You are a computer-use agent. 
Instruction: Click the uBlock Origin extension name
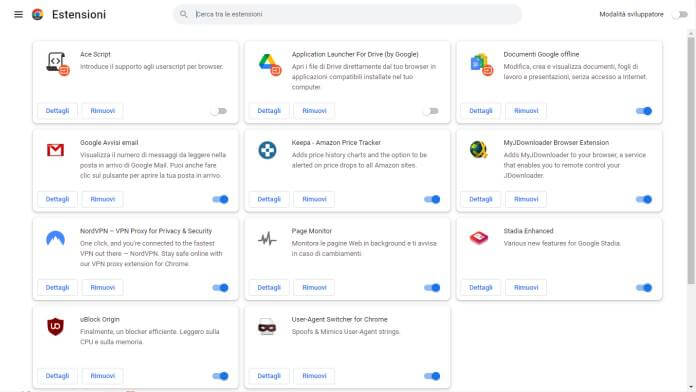click(100, 319)
